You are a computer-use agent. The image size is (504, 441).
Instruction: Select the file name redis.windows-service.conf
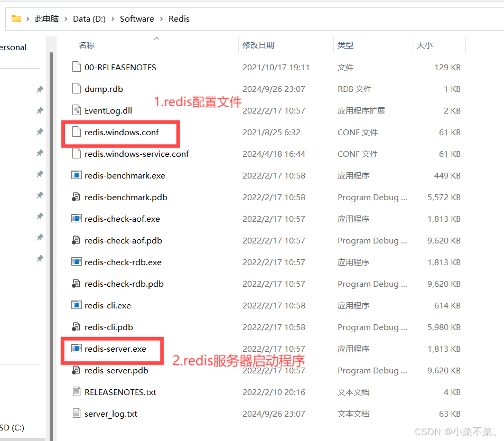(137, 154)
